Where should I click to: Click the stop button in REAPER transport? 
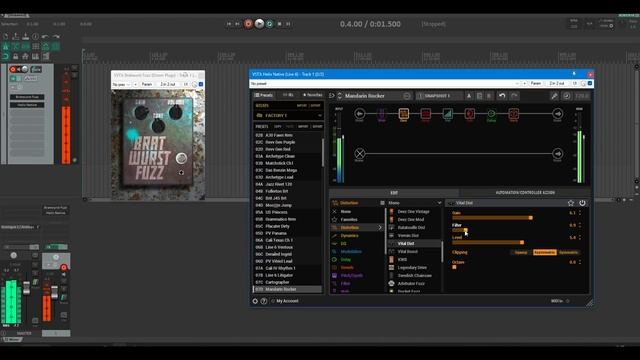(280, 24)
